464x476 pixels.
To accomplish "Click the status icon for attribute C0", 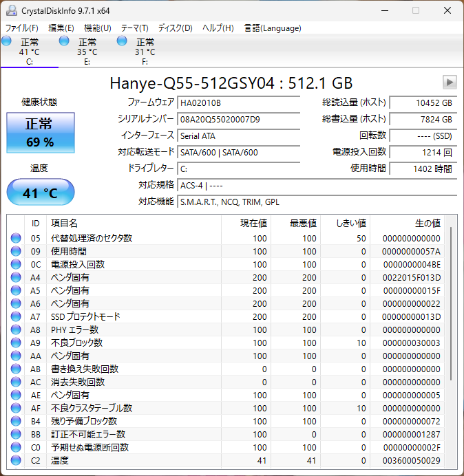I will (x=16, y=447).
